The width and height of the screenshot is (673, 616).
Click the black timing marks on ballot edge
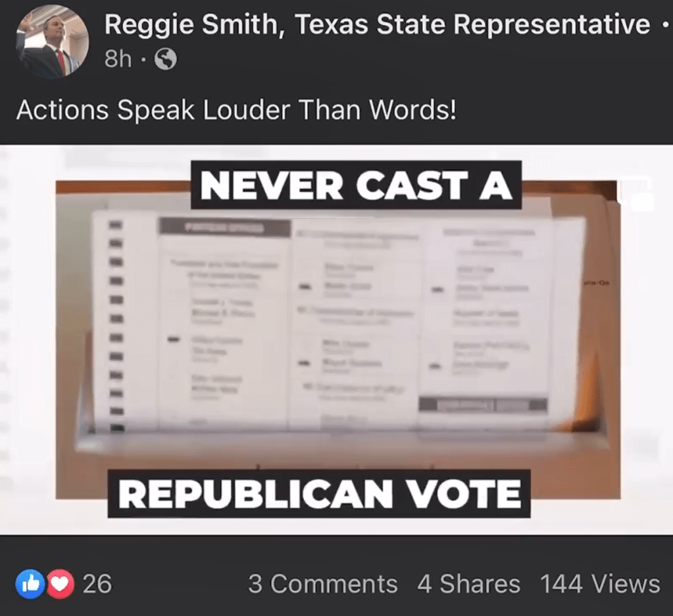(x=116, y=325)
